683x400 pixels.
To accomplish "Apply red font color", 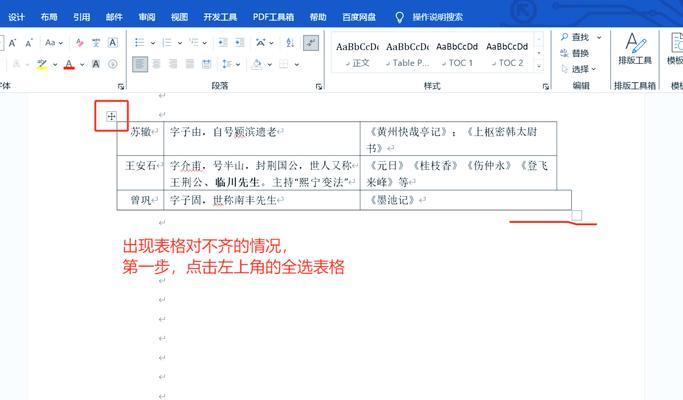I will [69, 64].
